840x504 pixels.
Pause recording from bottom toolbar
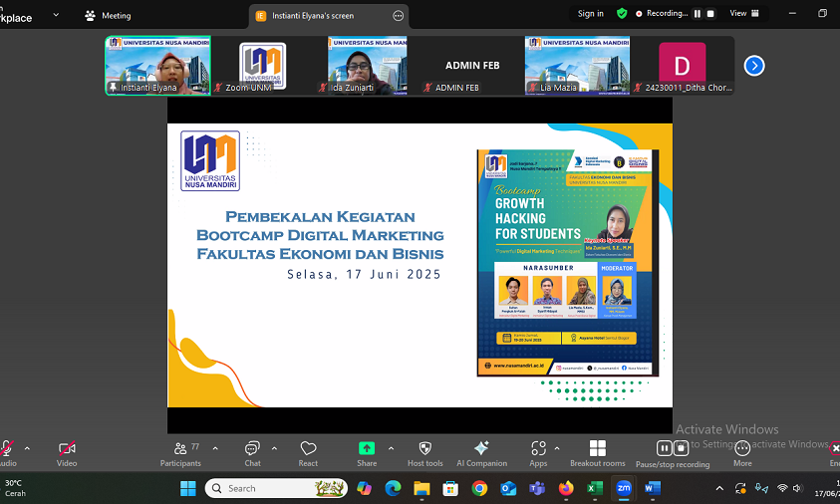pos(664,448)
